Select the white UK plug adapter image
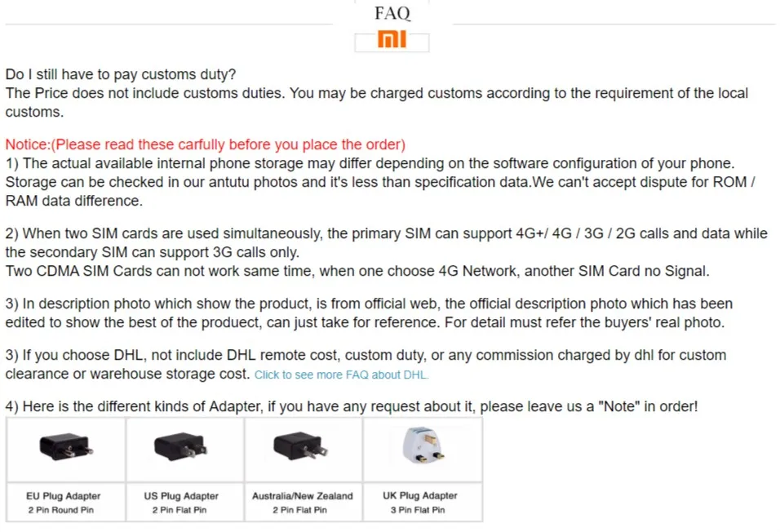The width and height of the screenshot is (780, 532). tap(423, 445)
